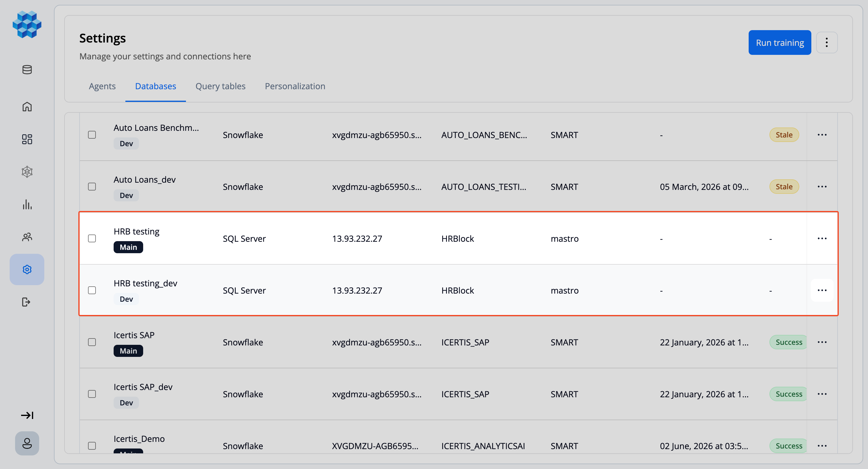This screenshot has width=868, height=469.
Task: Open row actions for Icertis SAP Main
Action: coord(822,342)
